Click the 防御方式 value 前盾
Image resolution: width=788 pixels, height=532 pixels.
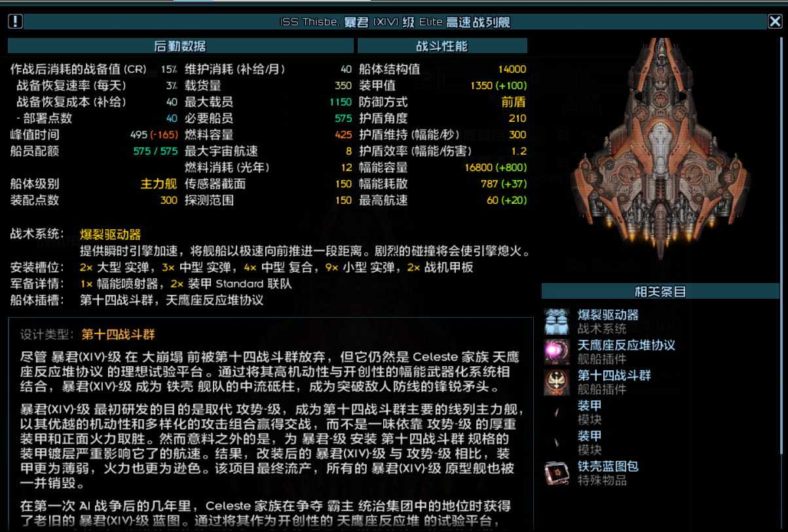[x=514, y=102]
